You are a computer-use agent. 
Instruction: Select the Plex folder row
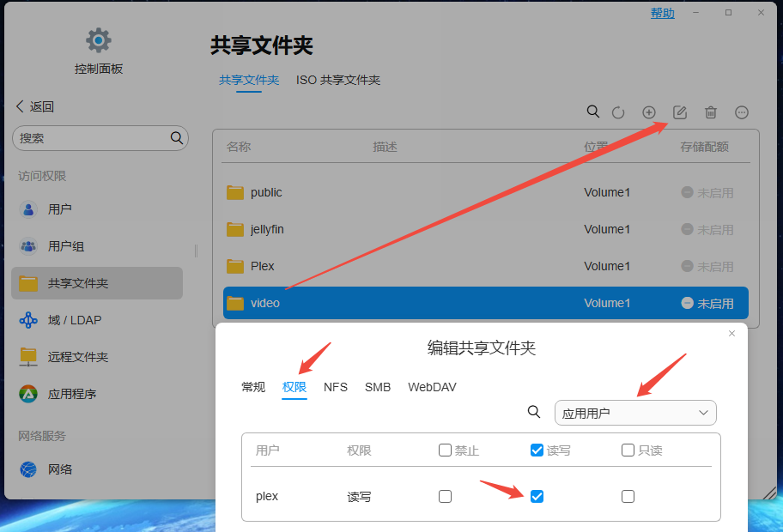click(x=485, y=266)
